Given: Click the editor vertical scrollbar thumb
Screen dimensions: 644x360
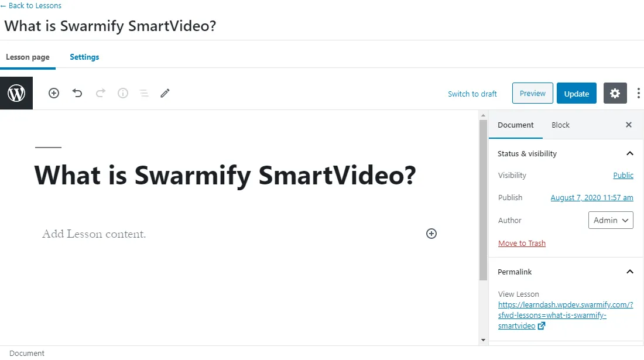Looking at the screenshot, I should (x=483, y=200).
